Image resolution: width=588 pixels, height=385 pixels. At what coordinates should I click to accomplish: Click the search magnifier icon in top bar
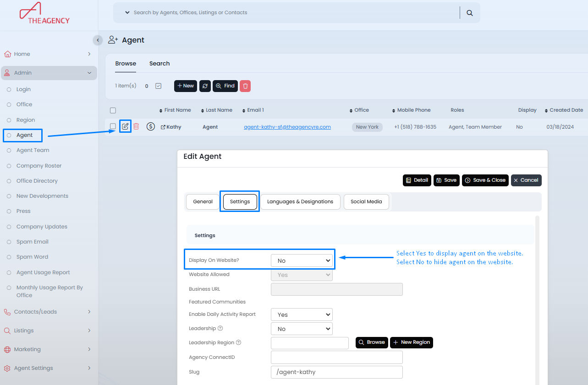tap(470, 13)
